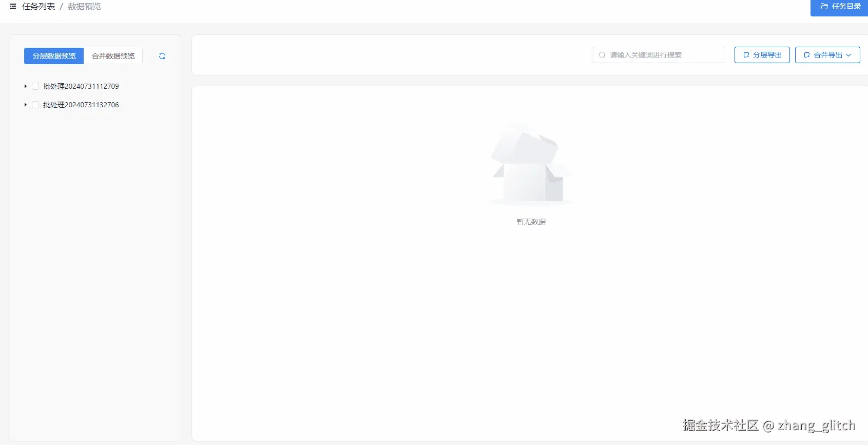Check the 批处理20240731112709 checkbox
The width and height of the screenshot is (868, 445).
(x=35, y=86)
